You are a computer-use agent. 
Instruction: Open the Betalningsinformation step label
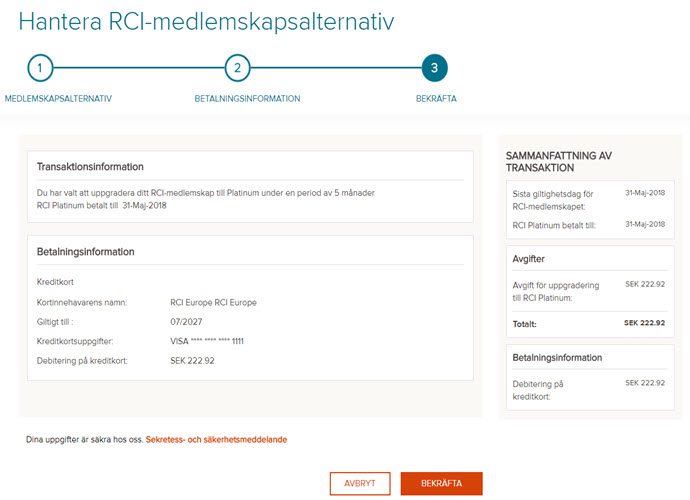click(247, 99)
